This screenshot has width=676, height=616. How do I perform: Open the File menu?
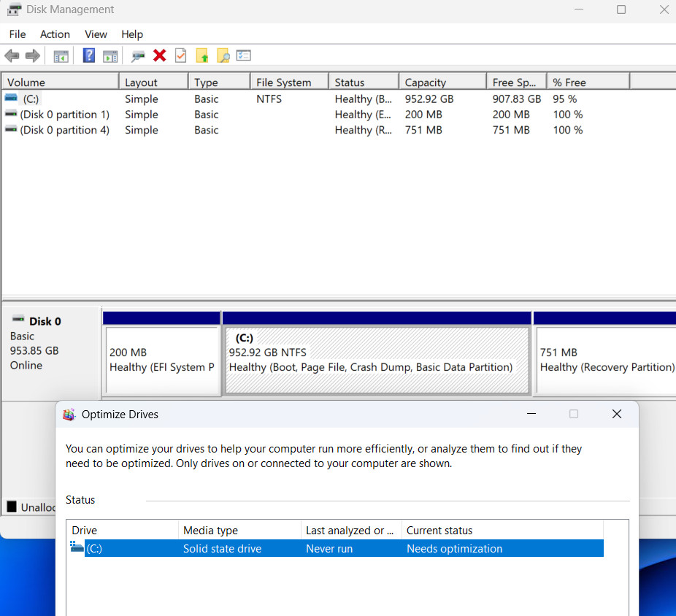pos(18,34)
